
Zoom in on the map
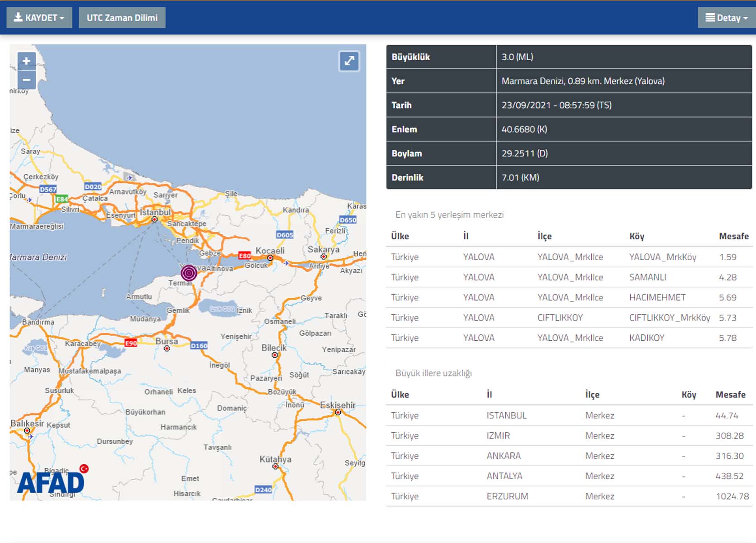(x=26, y=61)
